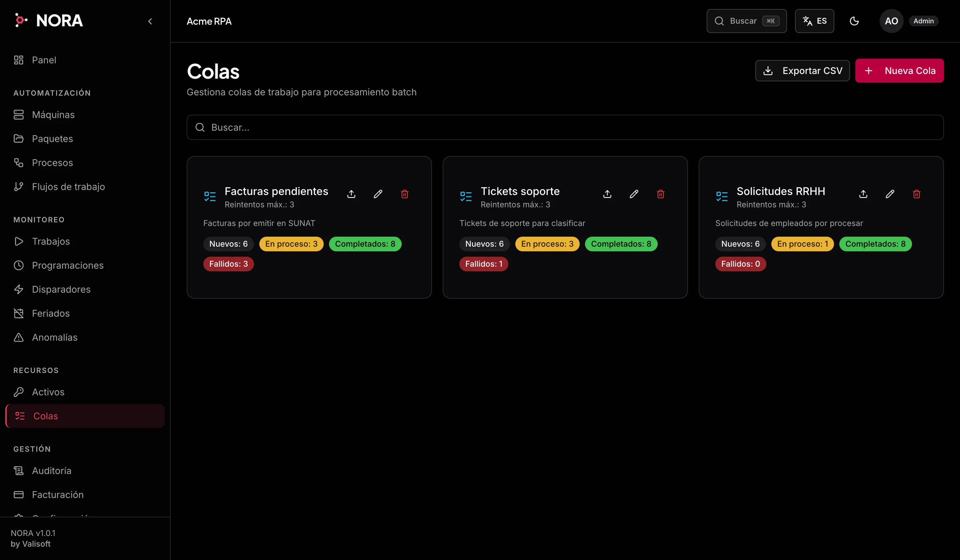This screenshot has width=960, height=560.
Task: Click the Acme RPA organization name
Action: point(209,21)
